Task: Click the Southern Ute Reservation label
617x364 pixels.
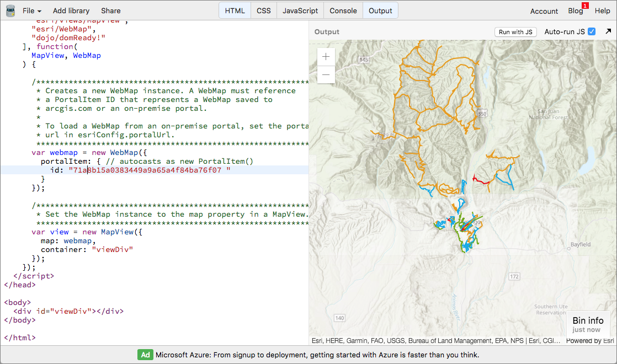Action: pos(551,309)
